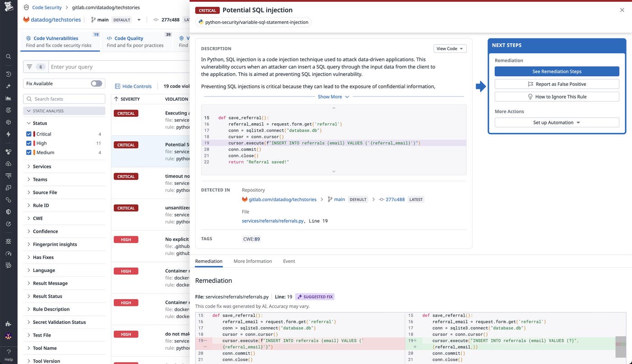The image size is (632, 364).
Task: Switch to the More Information tab
Action: click(253, 261)
